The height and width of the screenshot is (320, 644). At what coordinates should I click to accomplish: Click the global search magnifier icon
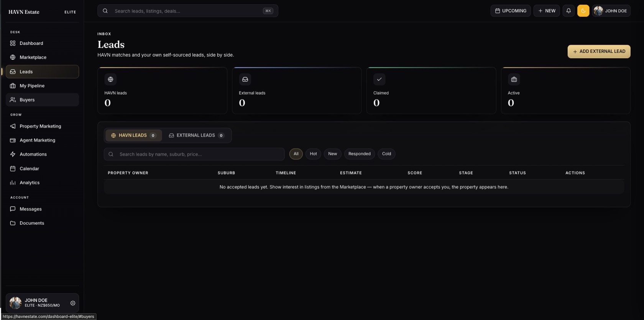pos(105,11)
